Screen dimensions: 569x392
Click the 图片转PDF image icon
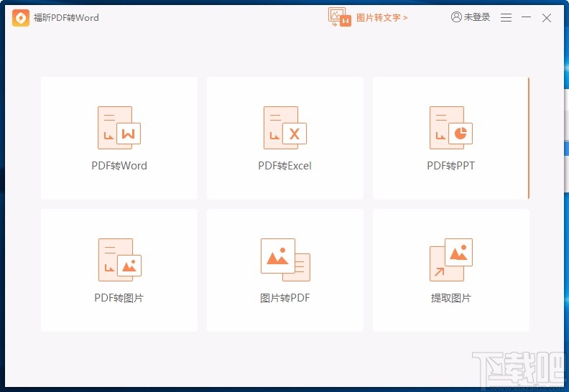(x=285, y=260)
